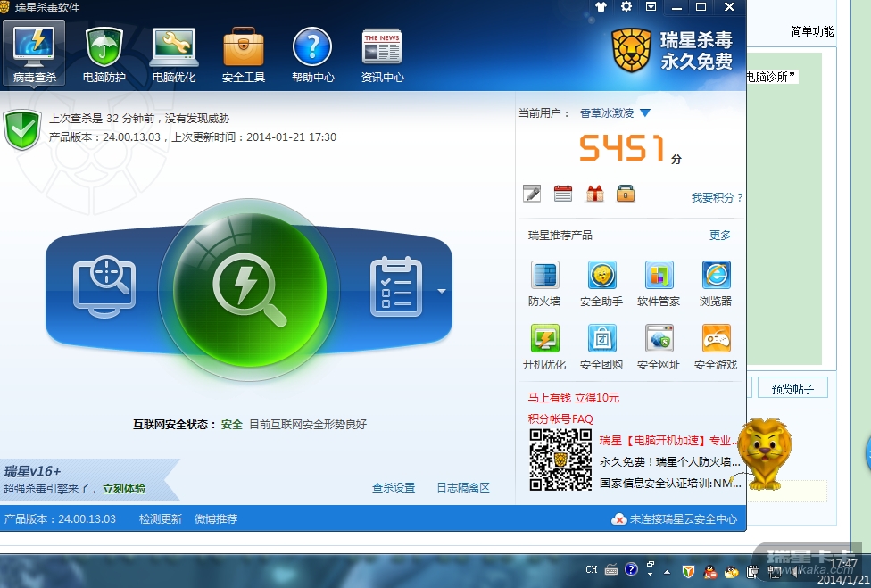This screenshot has height=588, width=871.
Task: Click the pencil edit icon under points
Action: point(532,194)
